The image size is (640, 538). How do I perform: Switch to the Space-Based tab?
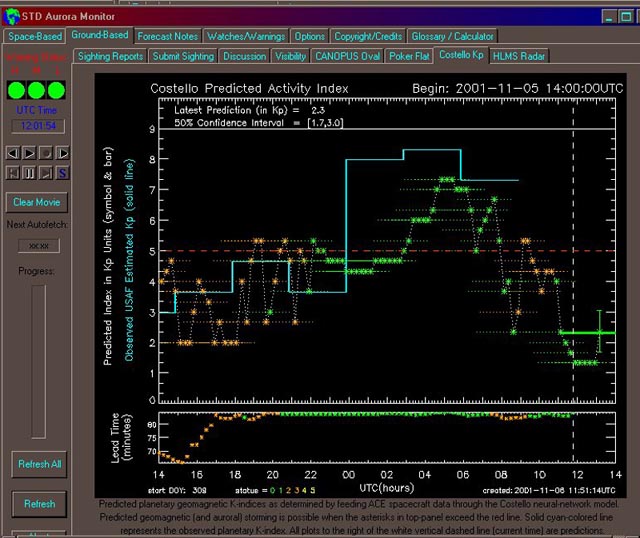35,36
